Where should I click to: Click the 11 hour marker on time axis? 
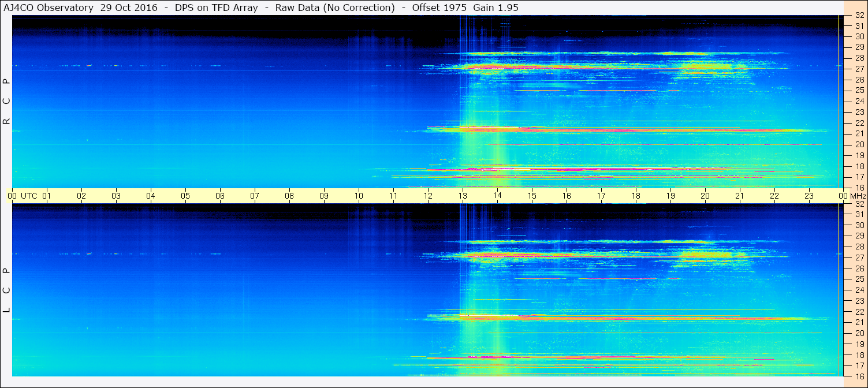point(393,196)
